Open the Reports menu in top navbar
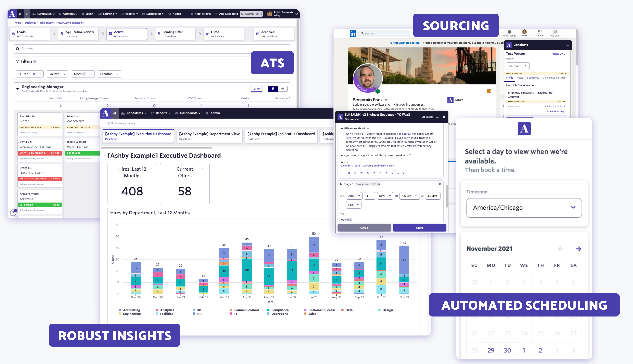Screen dimensions: 633x364 [129, 14]
